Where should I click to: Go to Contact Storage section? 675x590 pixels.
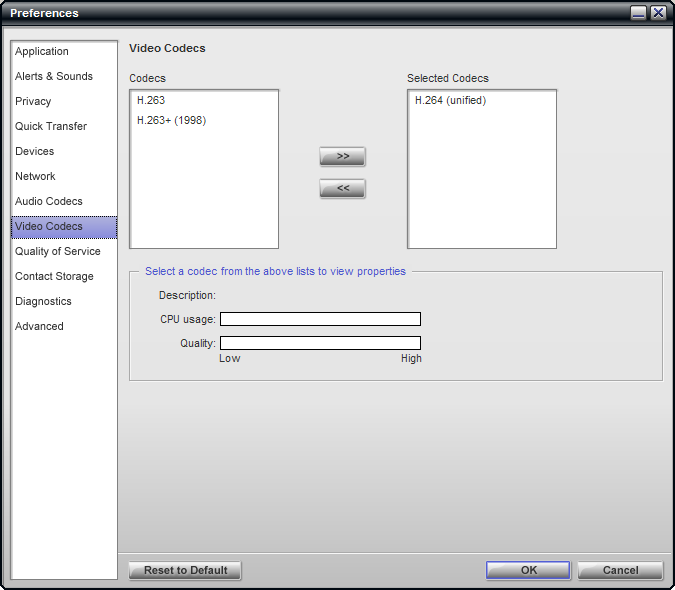click(54, 276)
